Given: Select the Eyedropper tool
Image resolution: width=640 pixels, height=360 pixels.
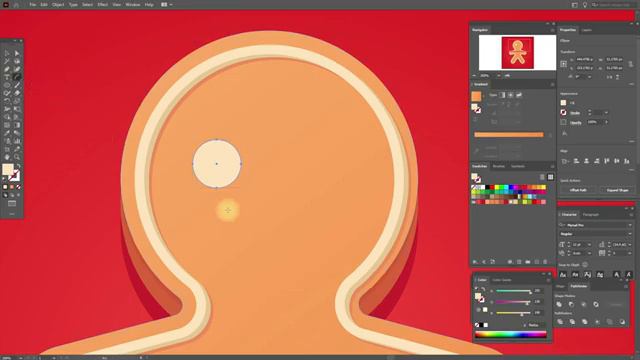Looking at the screenshot, I should coord(7,133).
